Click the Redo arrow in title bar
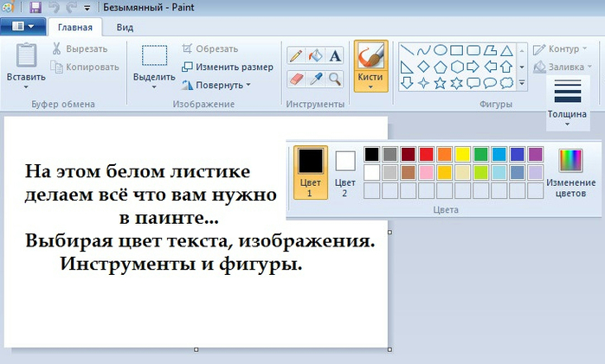Image resolution: width=605 pixels, height=364 pixels. (x=71, y=7)
